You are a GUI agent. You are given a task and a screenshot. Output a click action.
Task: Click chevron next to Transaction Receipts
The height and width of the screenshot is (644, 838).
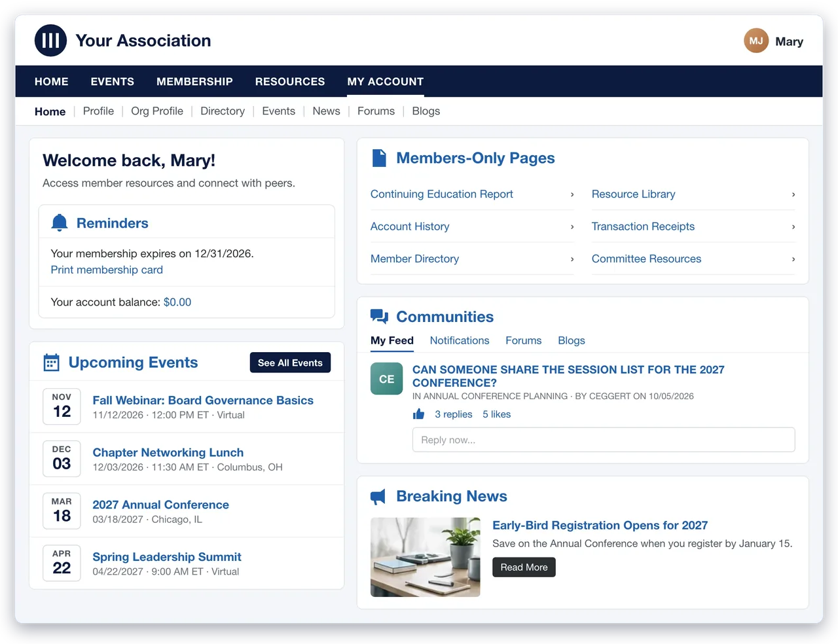pyautogui.click(x=793, y=226)
